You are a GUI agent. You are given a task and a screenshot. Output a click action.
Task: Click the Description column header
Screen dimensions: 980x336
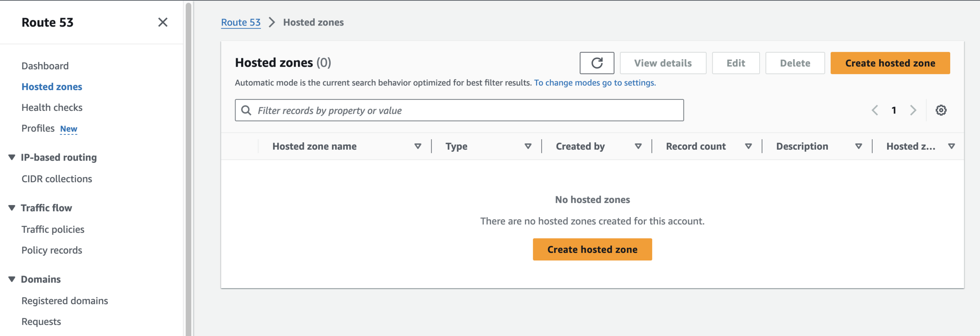click(802, 146)
